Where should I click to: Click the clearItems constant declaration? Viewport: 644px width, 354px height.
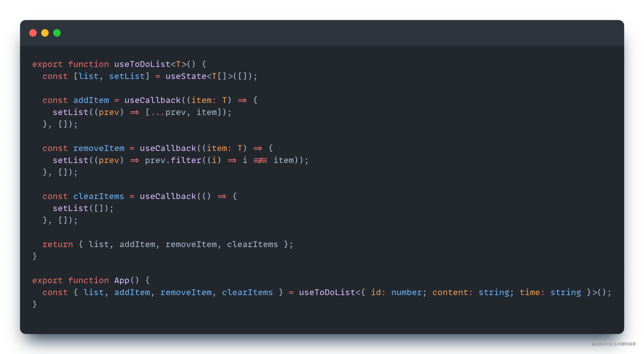point(99,196)
